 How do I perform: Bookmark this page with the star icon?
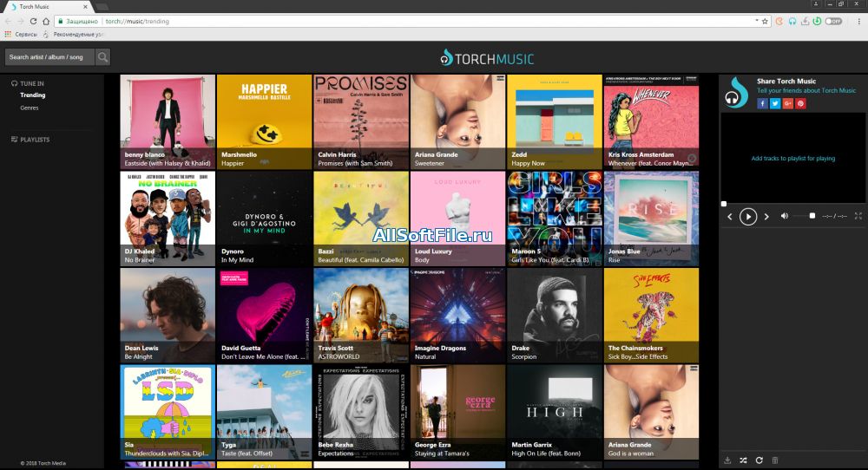765,21
